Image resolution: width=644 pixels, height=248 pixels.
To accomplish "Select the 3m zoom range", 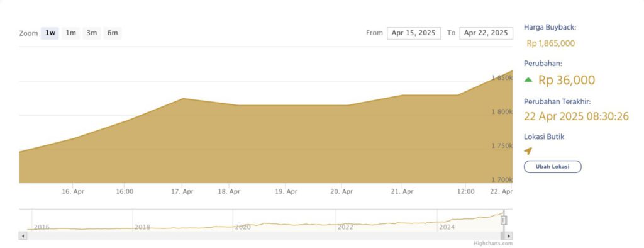I will click(x=92, y=33).
